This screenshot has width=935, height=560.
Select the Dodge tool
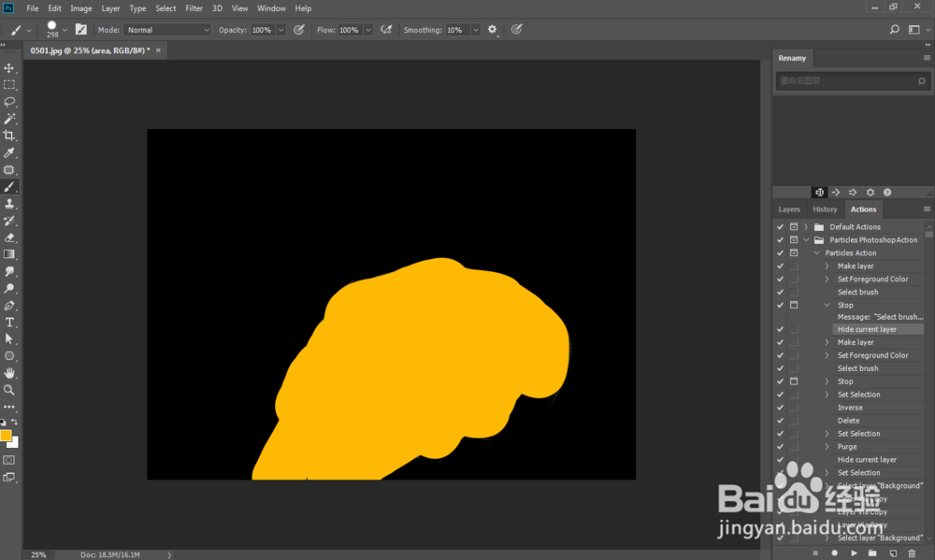point(9,288)
